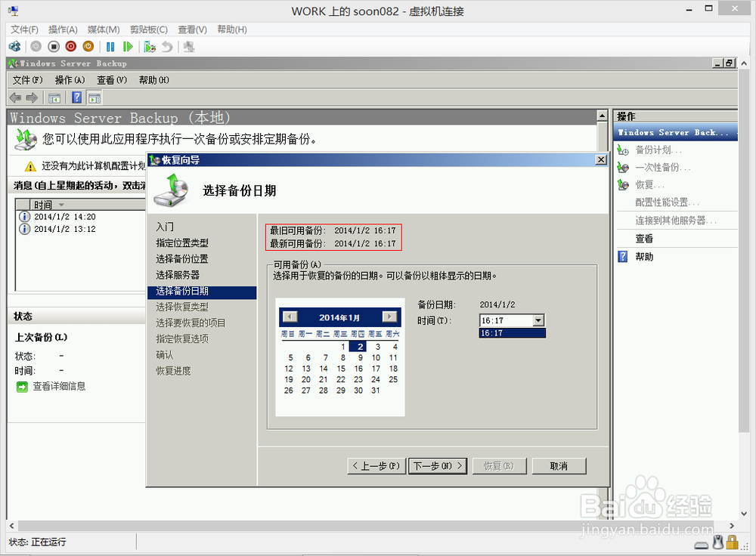
Task: Select date 15 in the calendar
Action: [x=341, y=369]
